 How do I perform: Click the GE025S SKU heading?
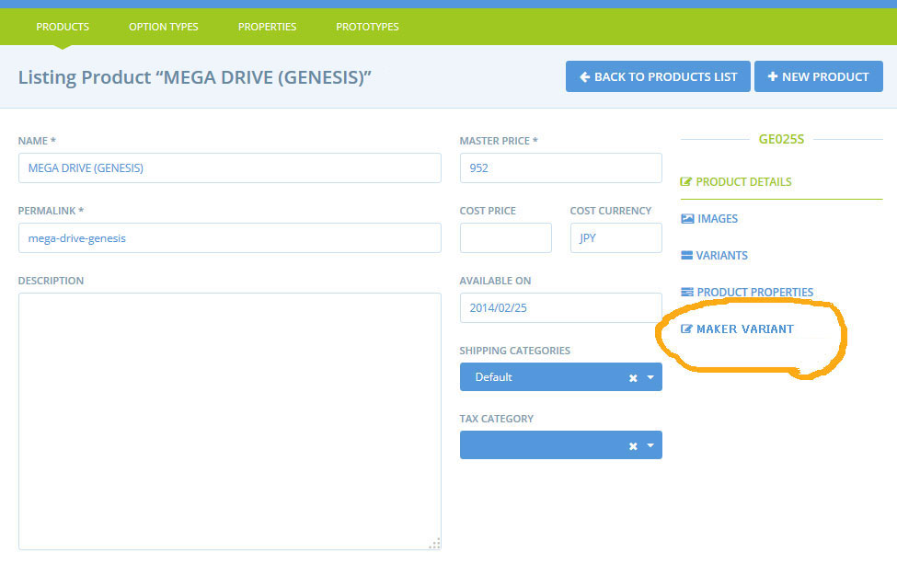pyautogui.click(x=781, y=139)
